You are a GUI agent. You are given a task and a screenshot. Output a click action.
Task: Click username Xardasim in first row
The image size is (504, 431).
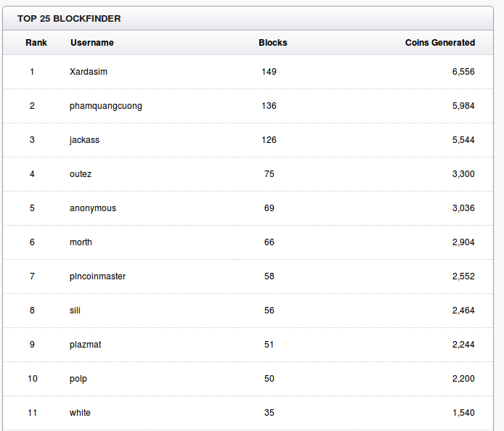point(89,72)
